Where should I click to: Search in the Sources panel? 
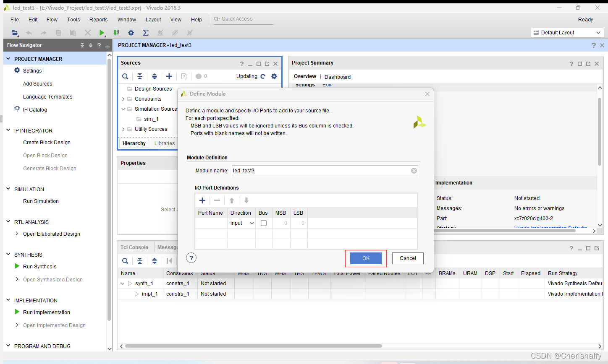[x=125, y=76]
